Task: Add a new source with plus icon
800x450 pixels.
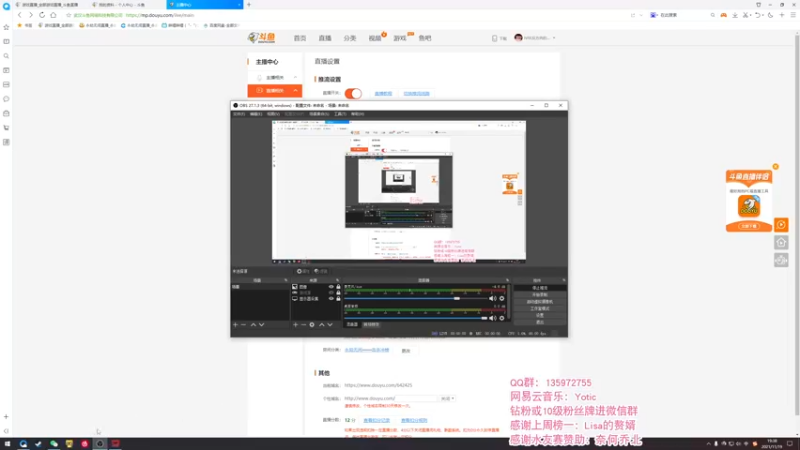Action: point(295,324)
